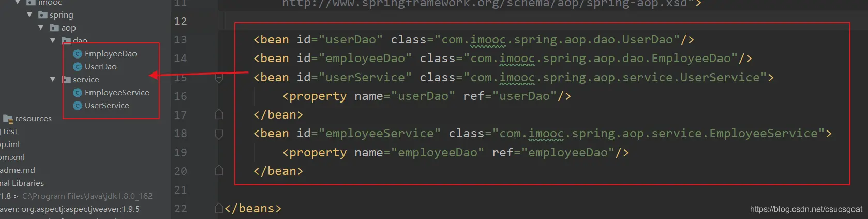Collapse the dao package folder
Viewport: 868px width, 219px height.
pos(53,40)
